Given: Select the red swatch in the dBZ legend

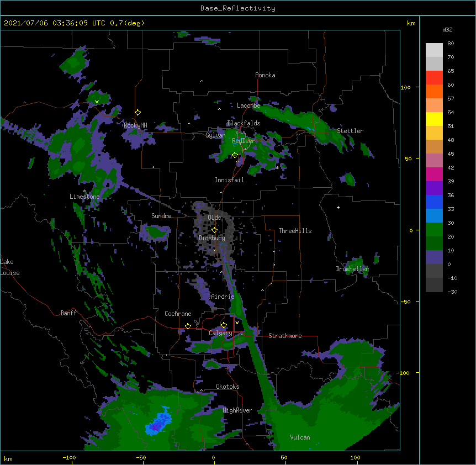Looking at the screenshot, I should tap(434, 78).
